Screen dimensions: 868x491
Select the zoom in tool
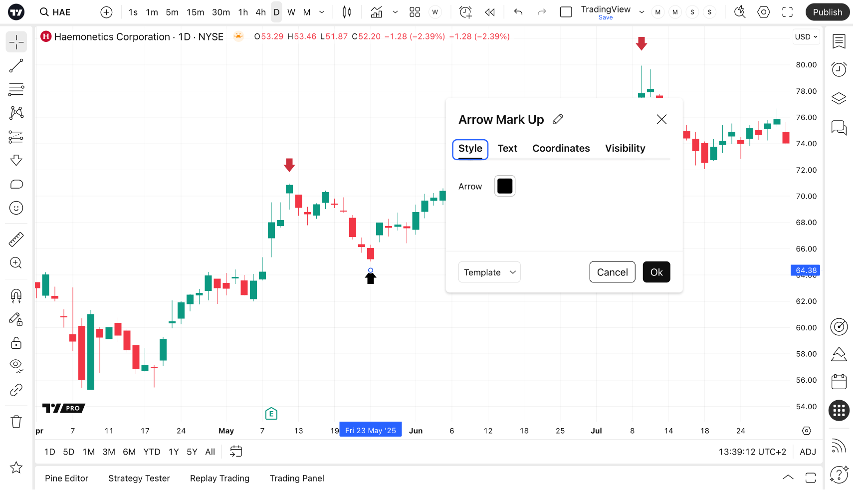click(16, 263)
